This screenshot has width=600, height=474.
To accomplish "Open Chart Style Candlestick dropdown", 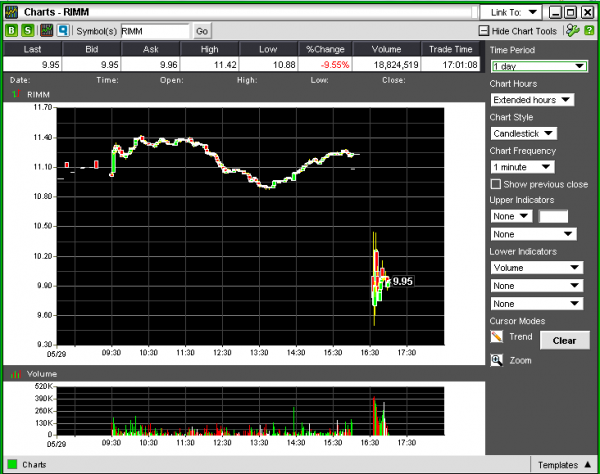I will [x=524, y=134].
